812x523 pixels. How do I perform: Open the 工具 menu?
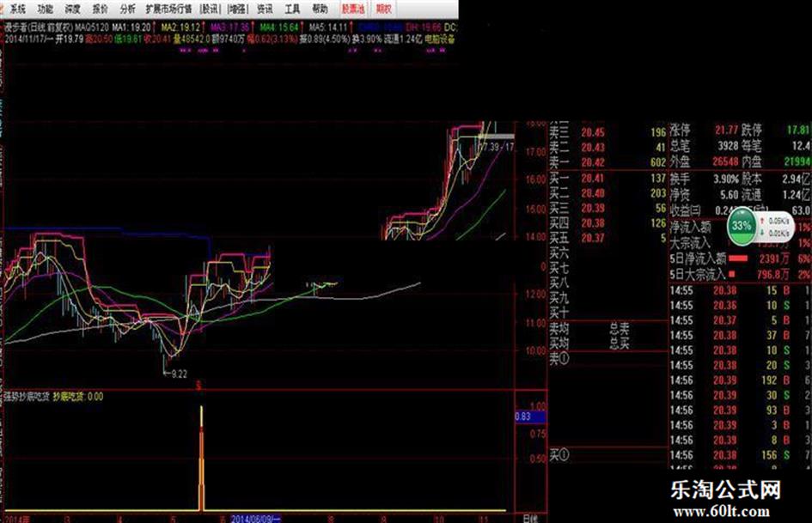coord(292,9)
